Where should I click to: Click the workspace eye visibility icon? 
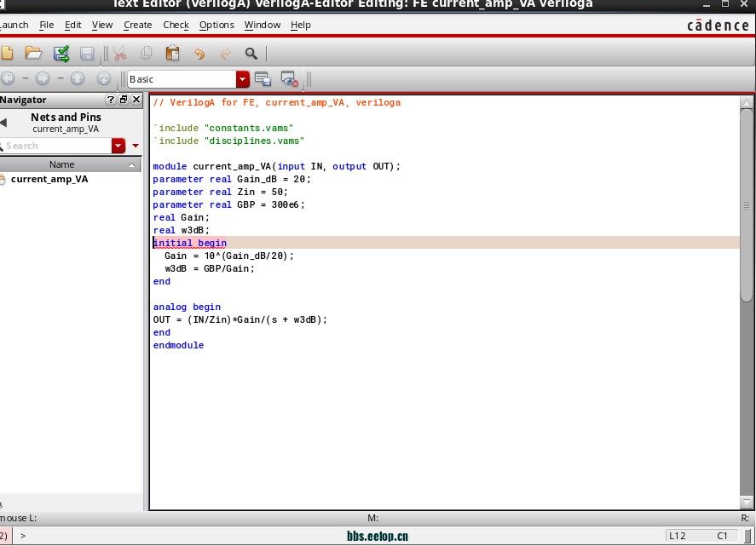coord(289,79)
